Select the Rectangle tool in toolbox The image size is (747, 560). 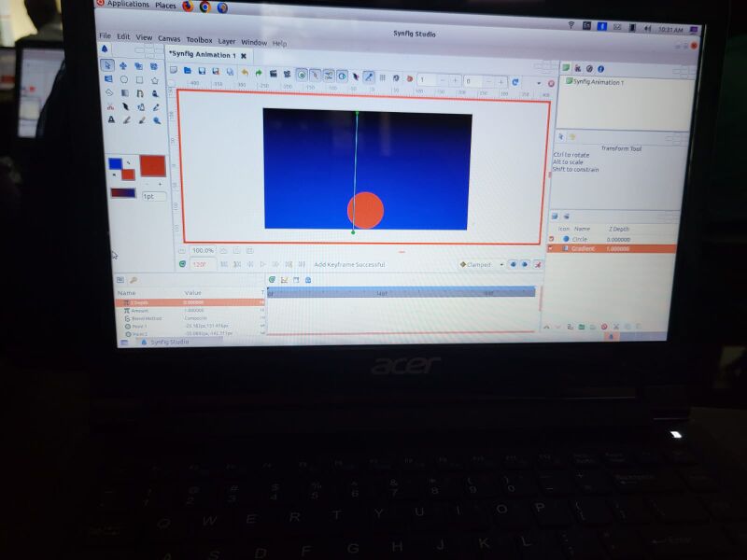pos(140,79)
